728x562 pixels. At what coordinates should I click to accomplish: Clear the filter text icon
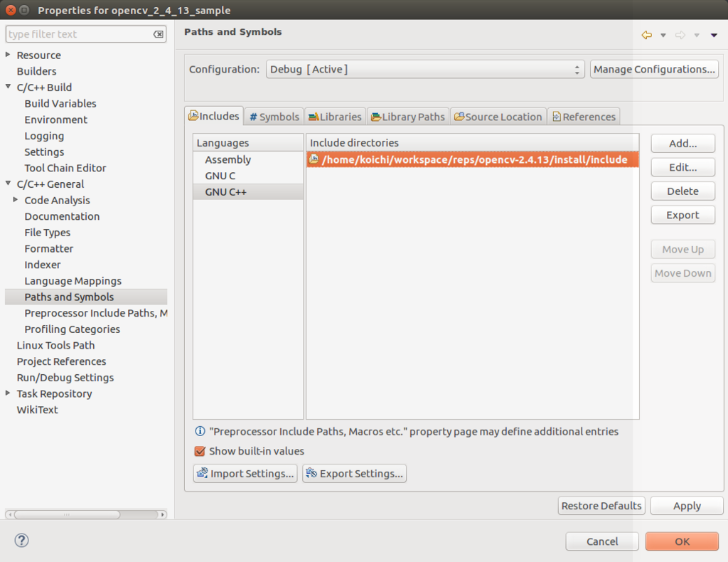[159, 34]
